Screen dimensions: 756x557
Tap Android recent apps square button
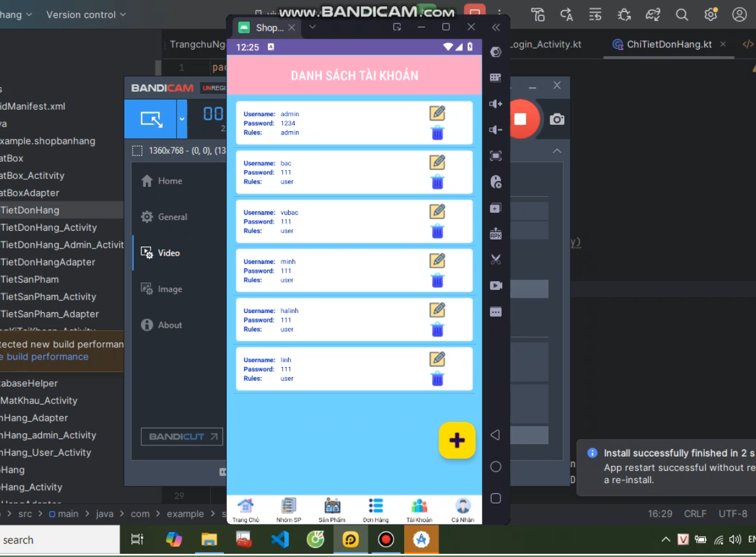(x=496, y=498)
